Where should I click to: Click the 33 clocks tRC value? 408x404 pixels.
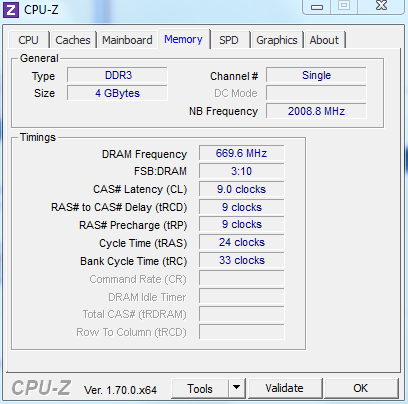[242, 260]
